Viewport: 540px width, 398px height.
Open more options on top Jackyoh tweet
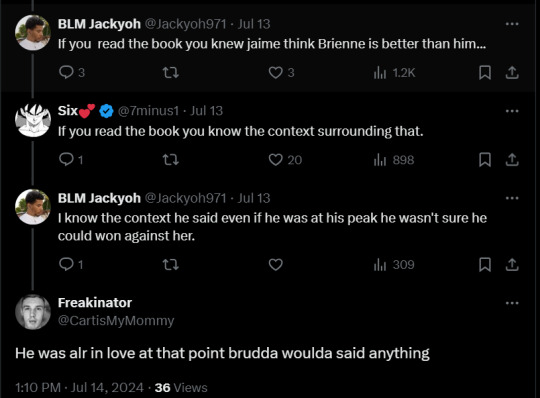(x=512, y=24)
